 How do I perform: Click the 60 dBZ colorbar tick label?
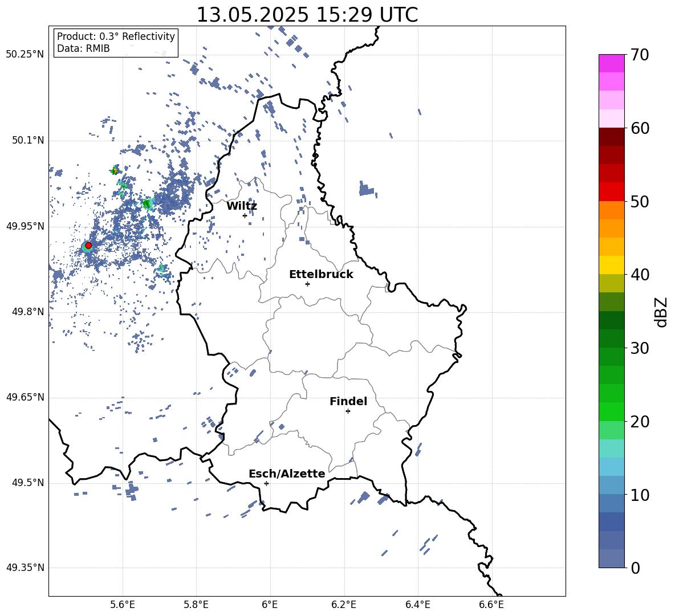click(639, 128)
